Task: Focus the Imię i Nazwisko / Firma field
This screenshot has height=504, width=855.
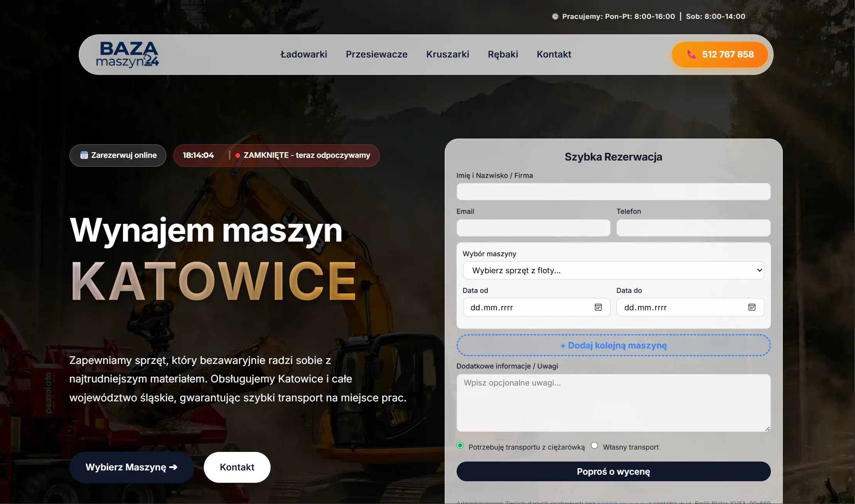Action: (x=613, y=192)
